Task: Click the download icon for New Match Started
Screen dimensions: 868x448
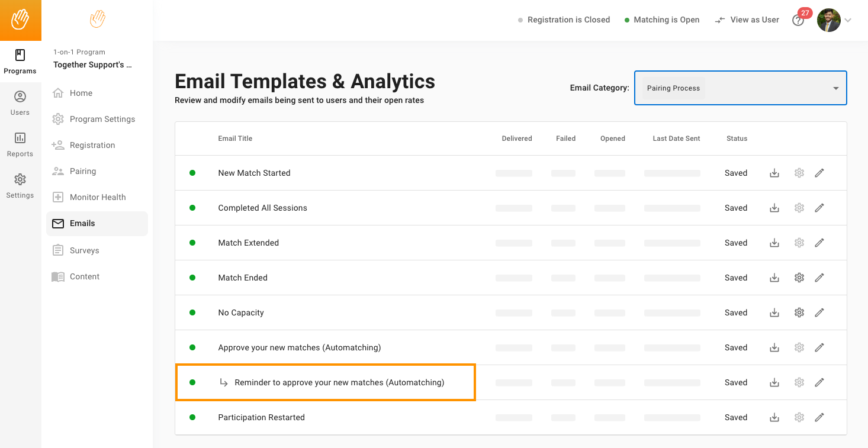Action: tap(774, 173)
